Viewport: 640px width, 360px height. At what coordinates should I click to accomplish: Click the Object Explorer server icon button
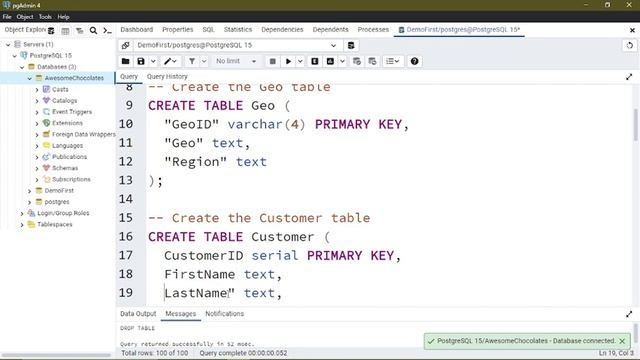(x=51, y=31)
